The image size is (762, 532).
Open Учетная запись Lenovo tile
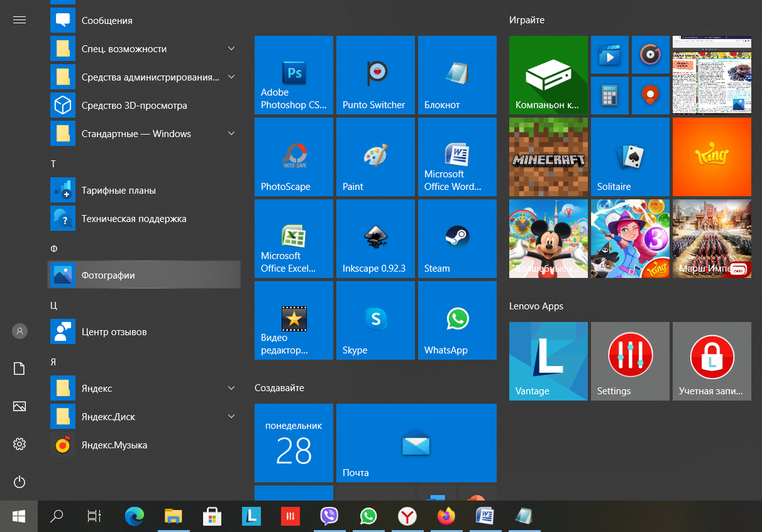pyautogui.click(x=712, y=361)
